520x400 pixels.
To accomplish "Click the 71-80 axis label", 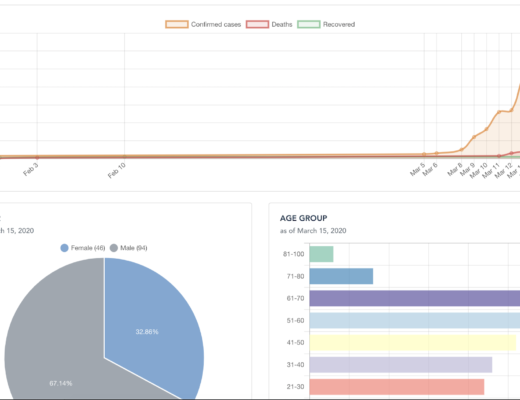I will pyautogui.click(x=295, y=276).
